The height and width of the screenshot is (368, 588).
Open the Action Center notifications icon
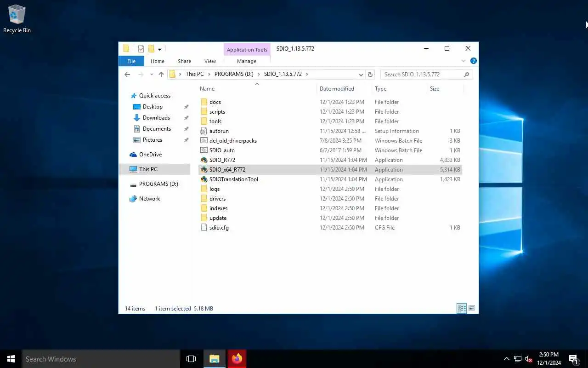(x=574, y=359)
